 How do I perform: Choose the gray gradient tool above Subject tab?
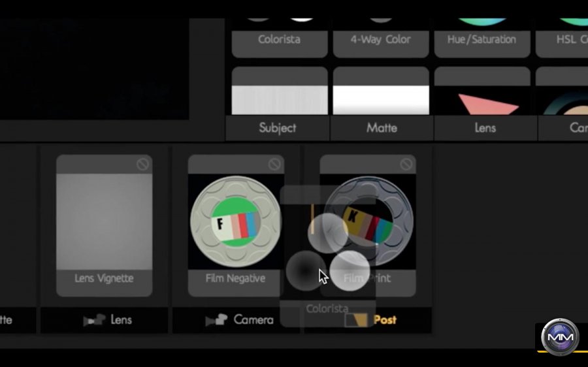pos(280,91)
